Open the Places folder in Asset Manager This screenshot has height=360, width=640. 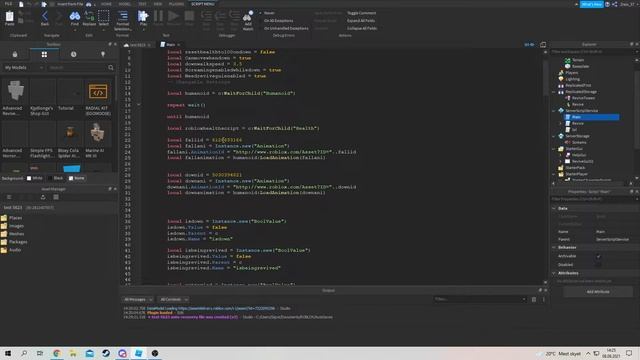[12, 218]
